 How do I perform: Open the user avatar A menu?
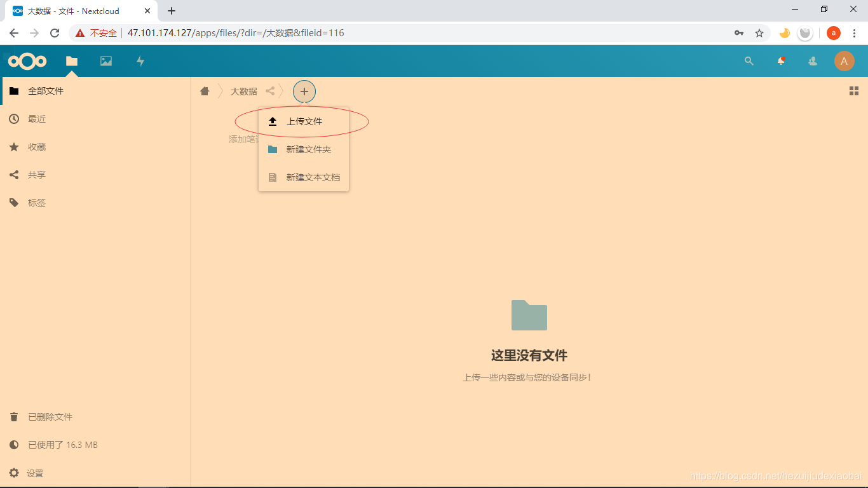[844, 61]
